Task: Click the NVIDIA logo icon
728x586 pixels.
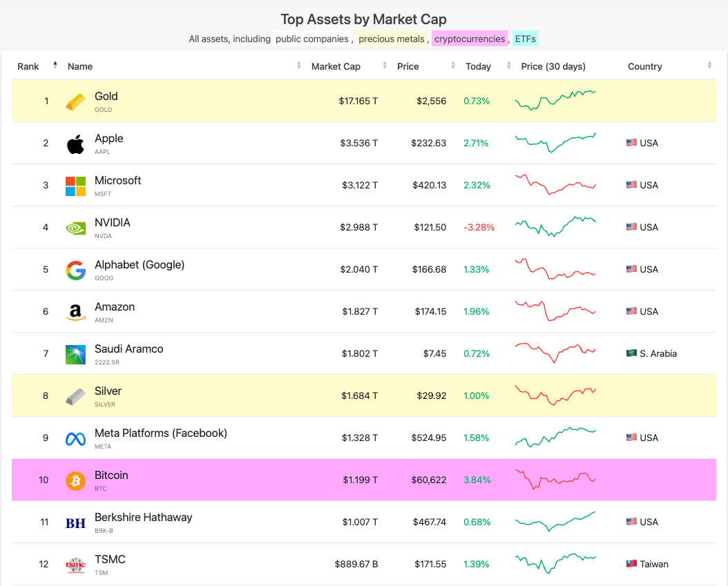Action: click(x=75, y=228)
